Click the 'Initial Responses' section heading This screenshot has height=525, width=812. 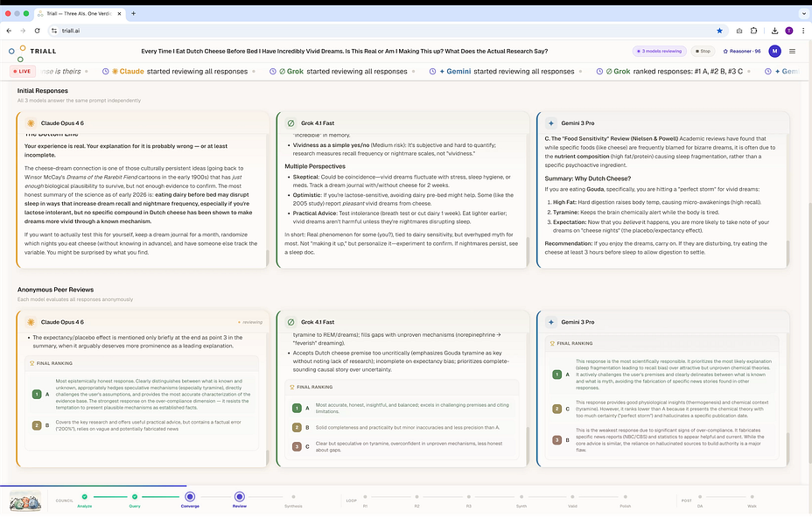point(43,91)
